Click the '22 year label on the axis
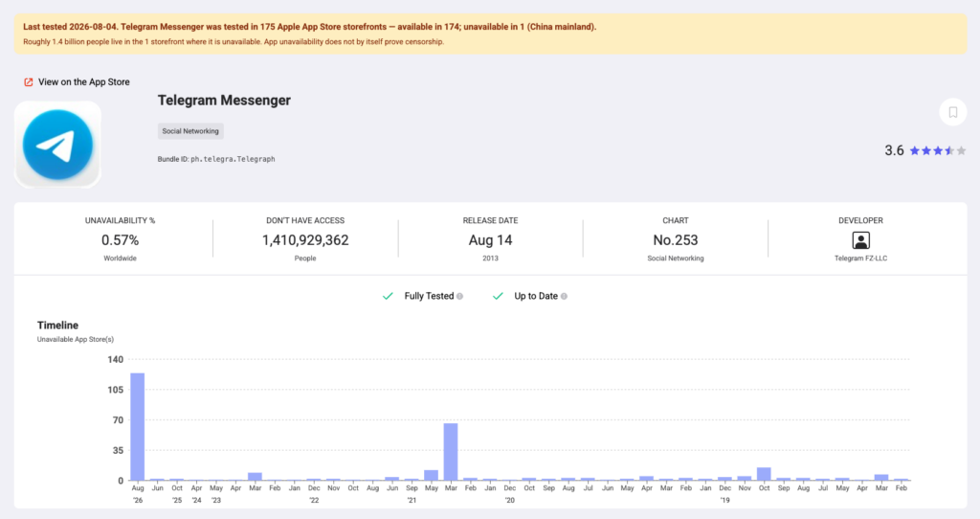 (314, 500)
